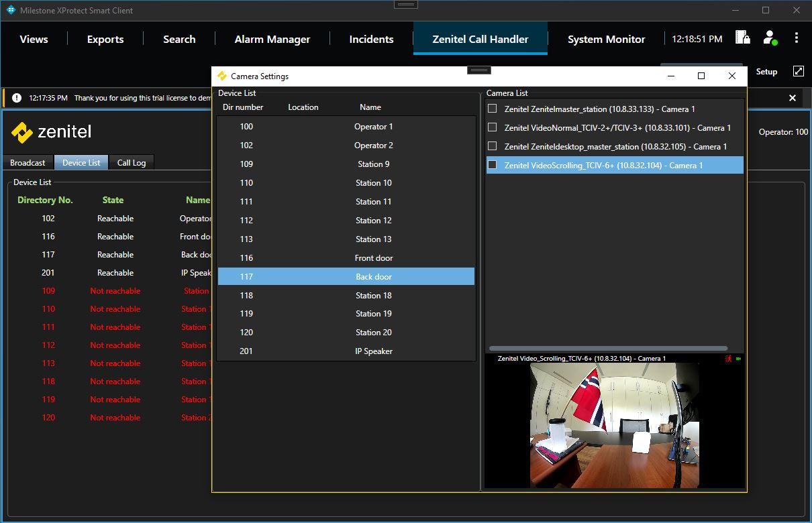Select the Station 13 device row
The width and height of the screenshot is (812, 523).
point(346,239)
